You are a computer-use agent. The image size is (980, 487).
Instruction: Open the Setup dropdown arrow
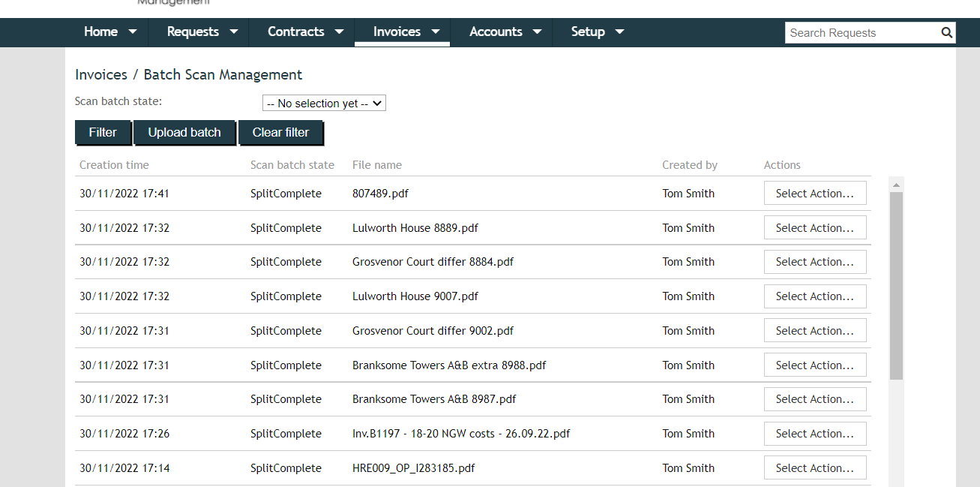(x=619, y=32)
